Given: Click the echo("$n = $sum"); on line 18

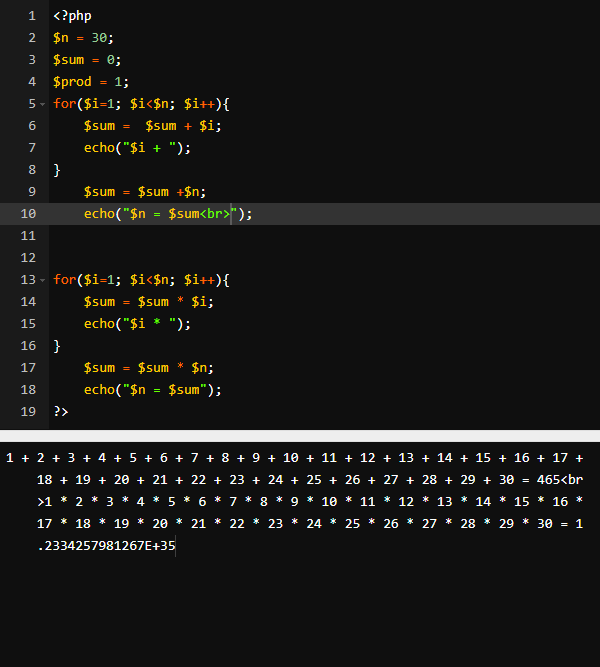Looking at the screenshot, I should [153, 390].
